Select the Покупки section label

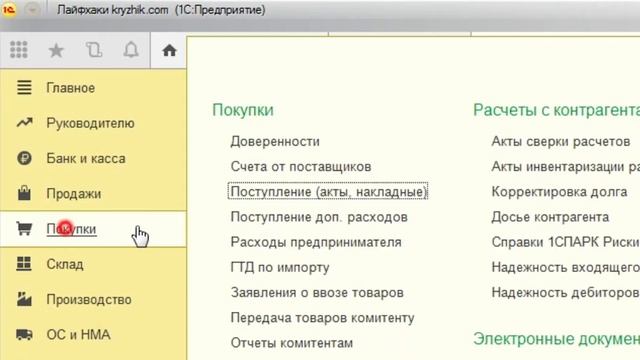pos(71,229)
